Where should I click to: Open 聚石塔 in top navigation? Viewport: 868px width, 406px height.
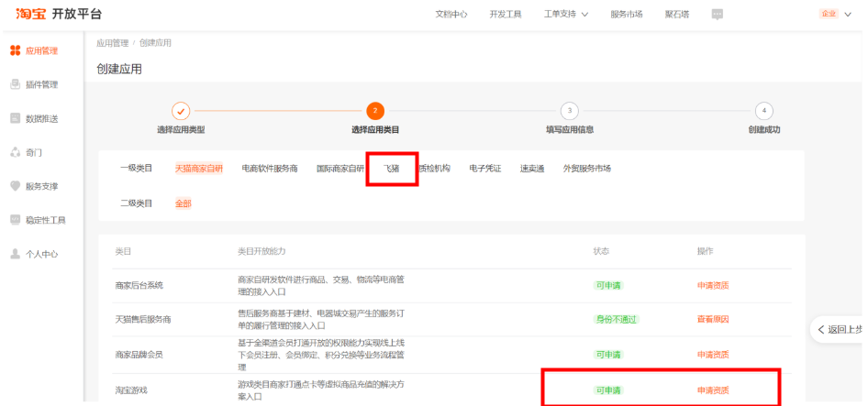(x=677, y=15)
